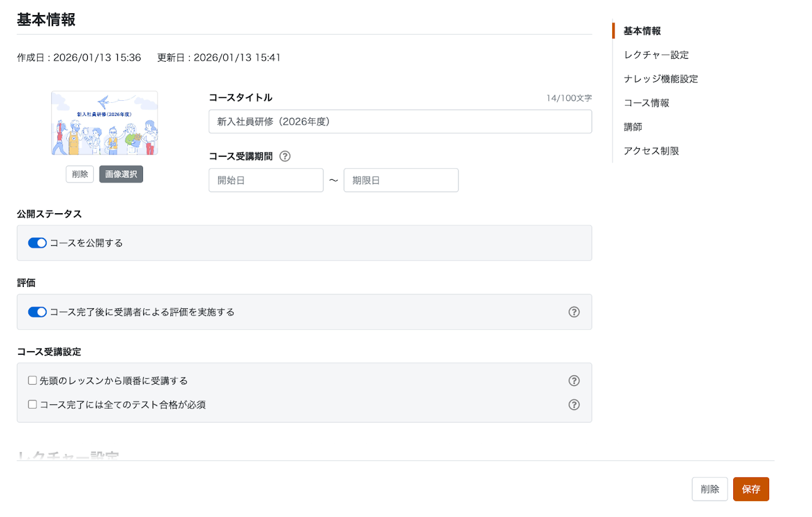Viewport: 812px width, 517px height.
Task: Click the 評価 section heading
Action: 26,283
